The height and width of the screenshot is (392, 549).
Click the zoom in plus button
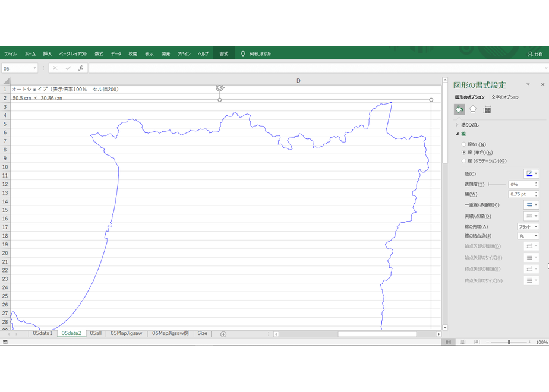tap(530, 342)
